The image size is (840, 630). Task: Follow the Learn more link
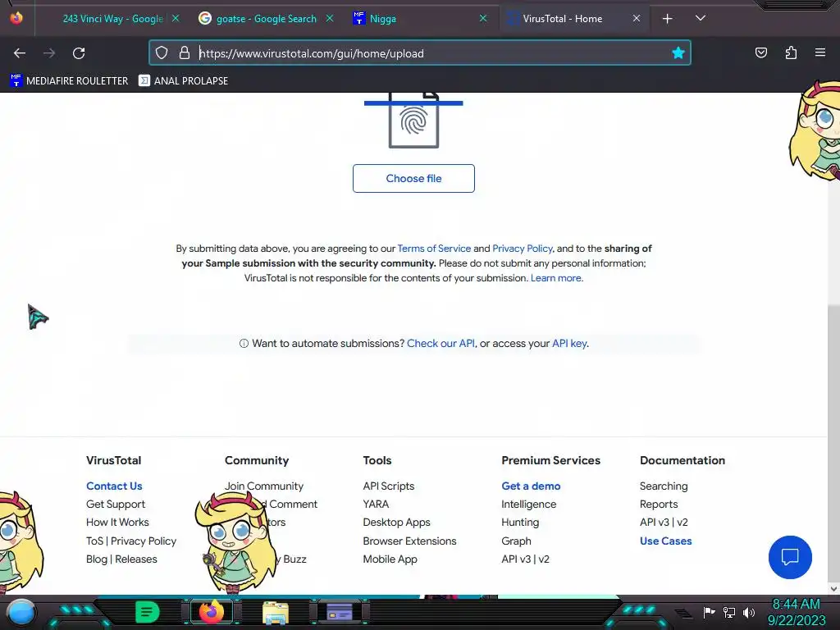555,278
